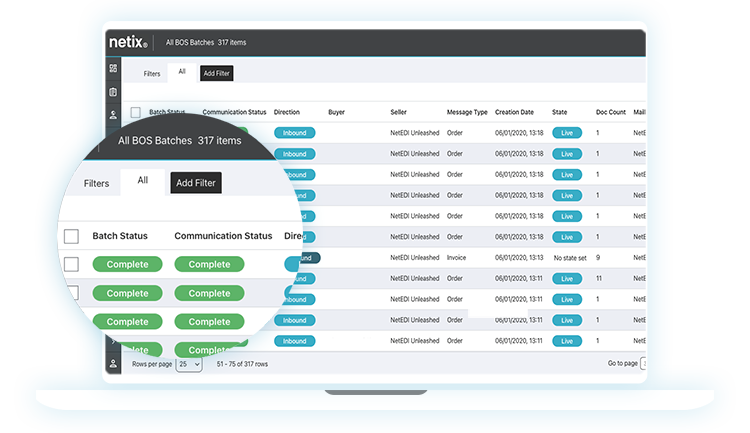Select the user icon below the clipboard icon
The image size is (750, 433).
[113, 115]
